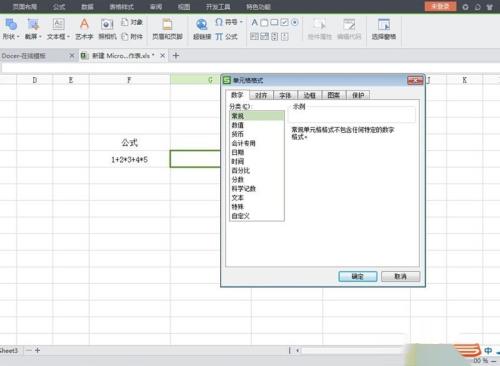Cancel the dialog with 取消

point(400,276)
